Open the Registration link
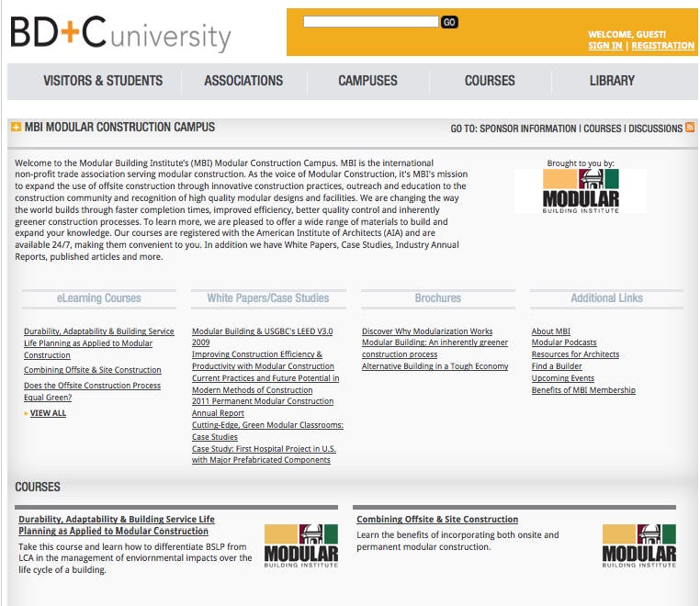Viewport: 700px width, 606px height. (662, 46)
